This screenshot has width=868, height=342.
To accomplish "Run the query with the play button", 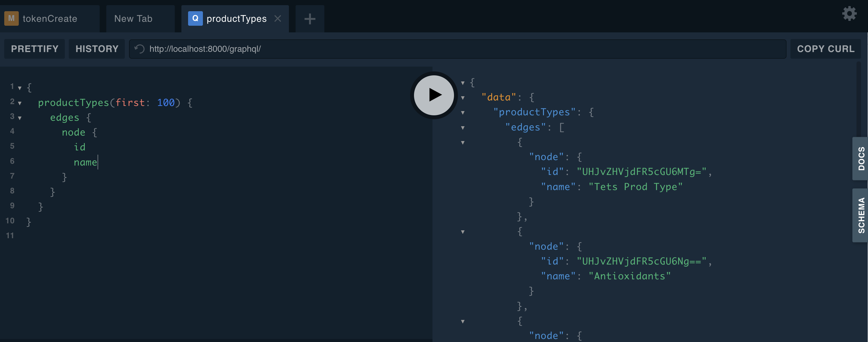I will point(434,95).
